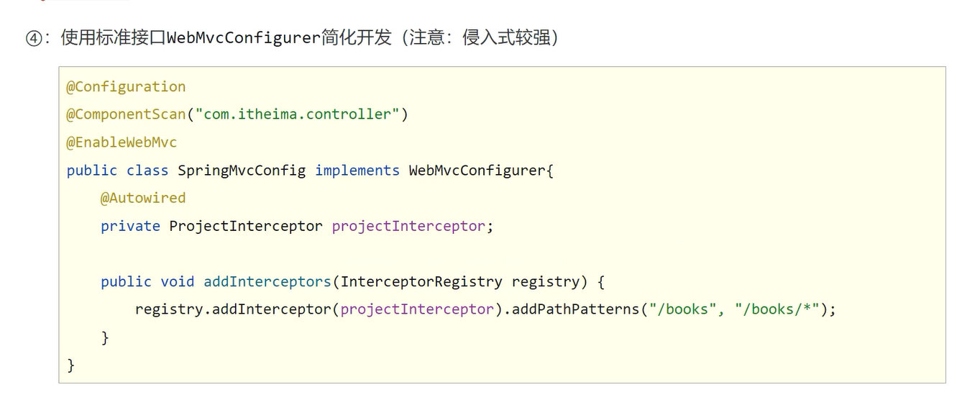
Task: Click the purple projectInterceptor field declaration
Action: click(408, 226)
